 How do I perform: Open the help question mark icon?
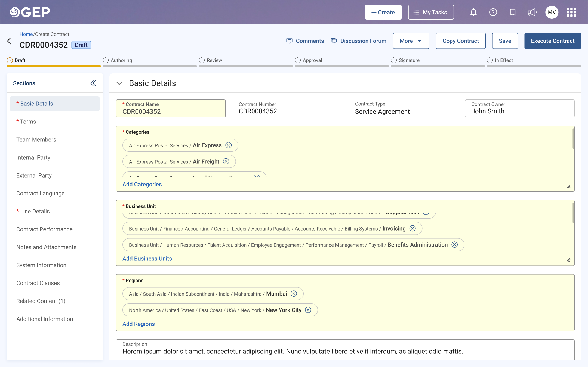point(493,12)
